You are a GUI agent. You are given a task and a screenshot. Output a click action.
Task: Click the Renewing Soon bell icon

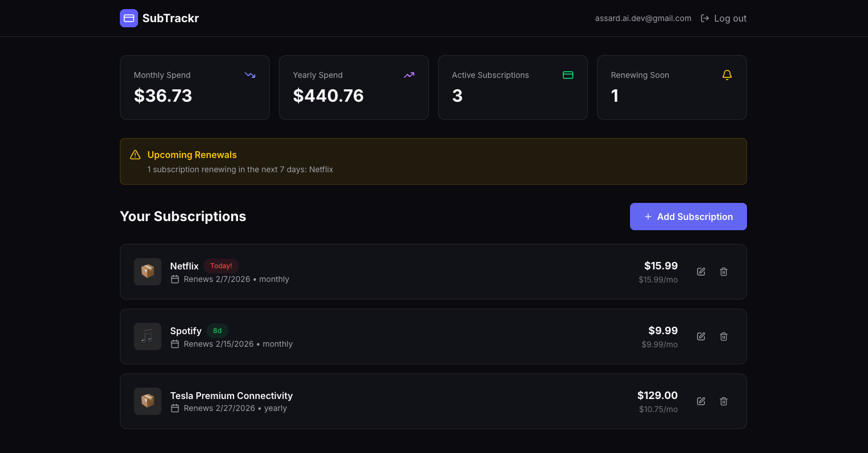pos(727,75)
